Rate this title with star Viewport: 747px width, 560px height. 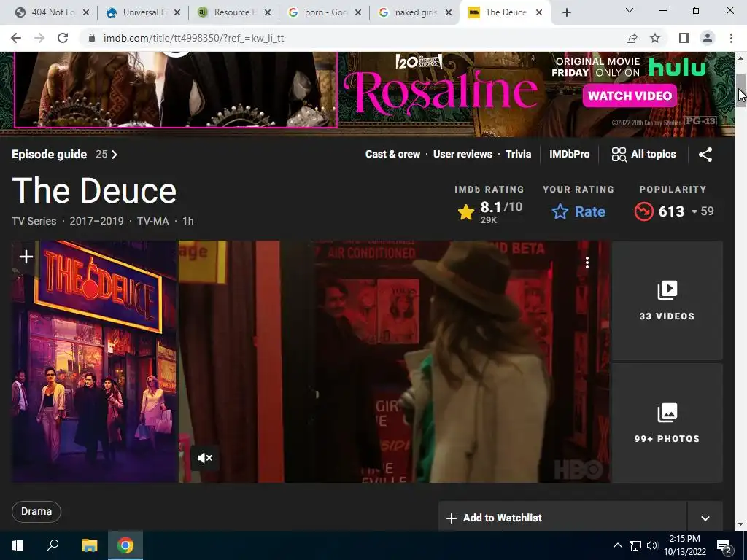point(578,211)
